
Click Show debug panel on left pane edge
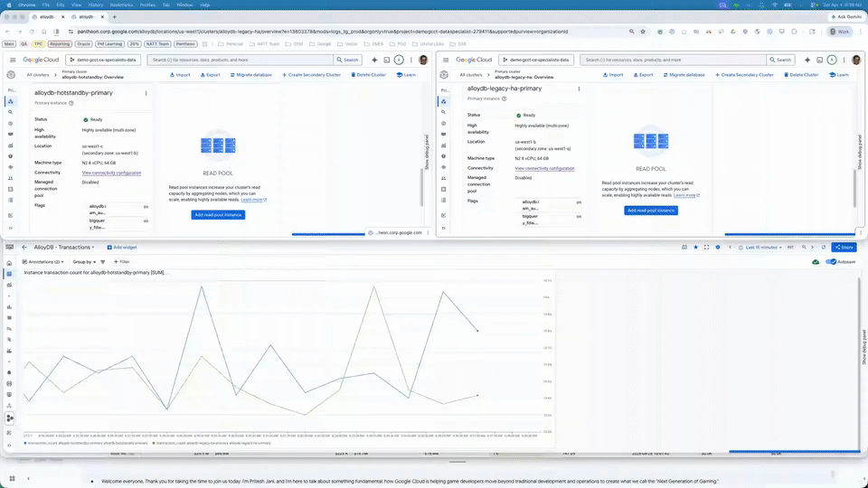[427, 152]
